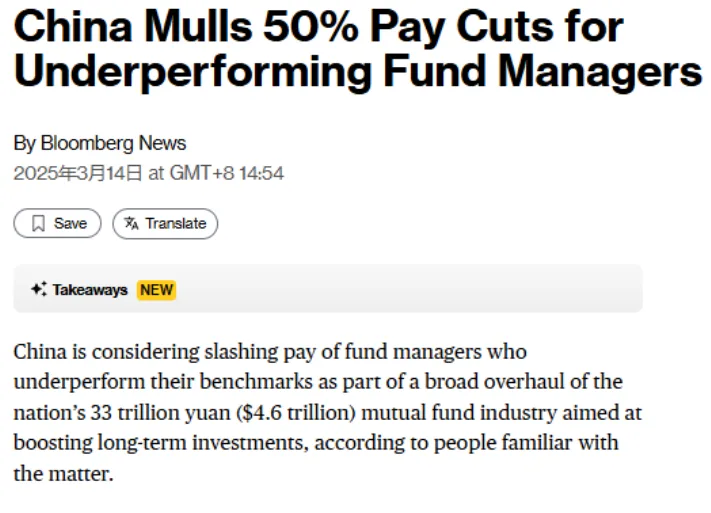Image resolution: width=711 pixels, height=513 pixels.
Task: Click the translate language icon
Action: coord(131,224)
